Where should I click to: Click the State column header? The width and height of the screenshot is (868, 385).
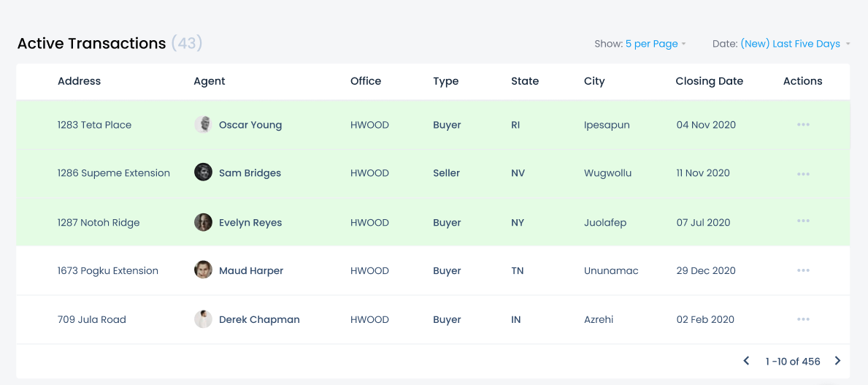tap(525, 81)
